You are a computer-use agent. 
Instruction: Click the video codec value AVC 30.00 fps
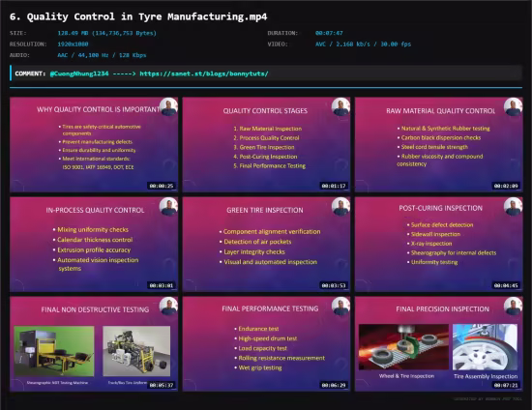pyautogui.click(x=363, y=44)
